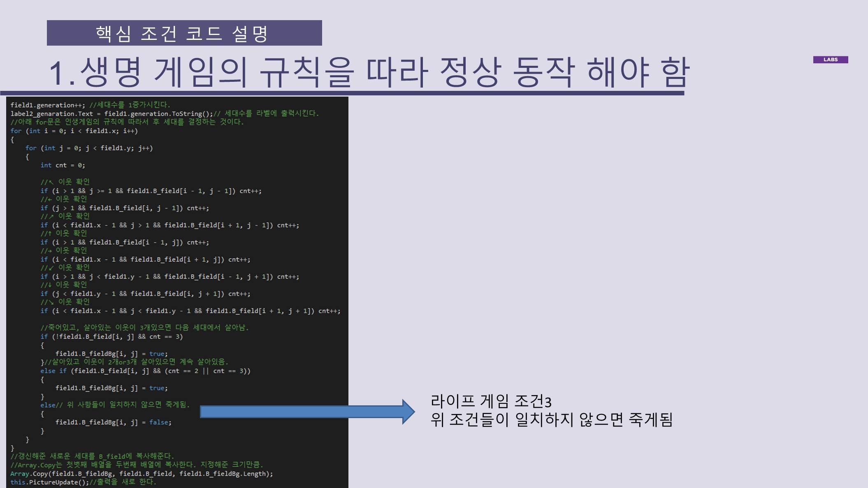This screenshot has height=488, width=868.
Task: Click the 'if (!field1.B_field[i, j] && cnt == 3)' line
Action: click(x=111, y=336)
